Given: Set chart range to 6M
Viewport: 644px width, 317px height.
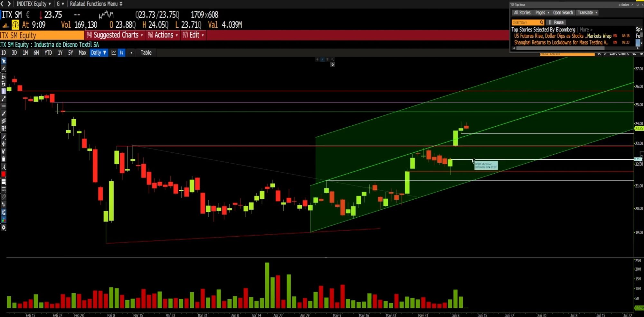Looking at the screenshot, I should coord(36,53).
